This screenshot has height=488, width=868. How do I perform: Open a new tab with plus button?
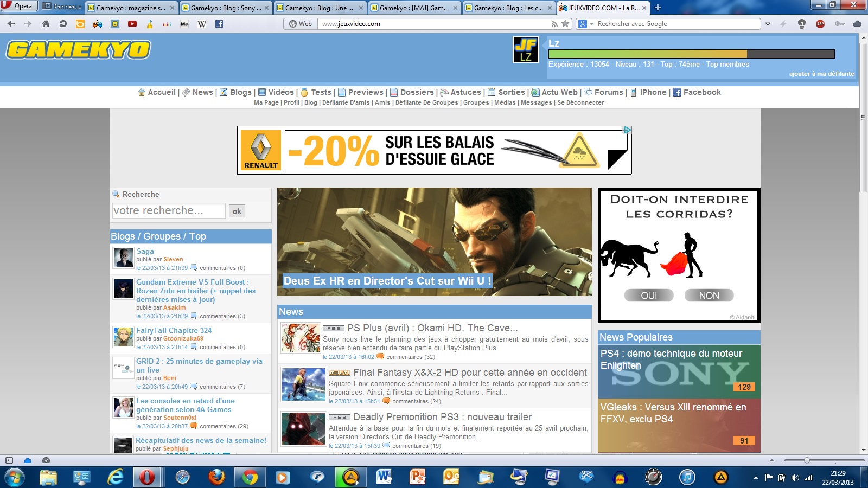pos(658,8)
